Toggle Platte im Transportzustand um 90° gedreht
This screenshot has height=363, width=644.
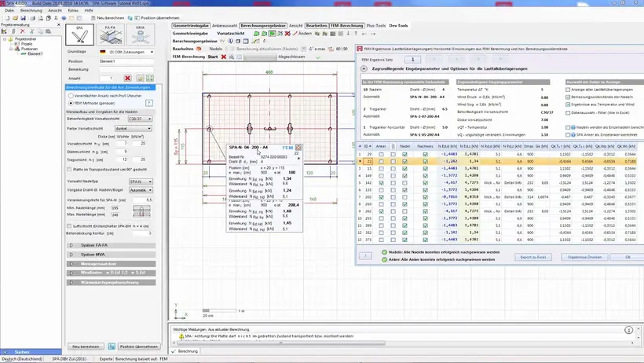tap(69, 170)
